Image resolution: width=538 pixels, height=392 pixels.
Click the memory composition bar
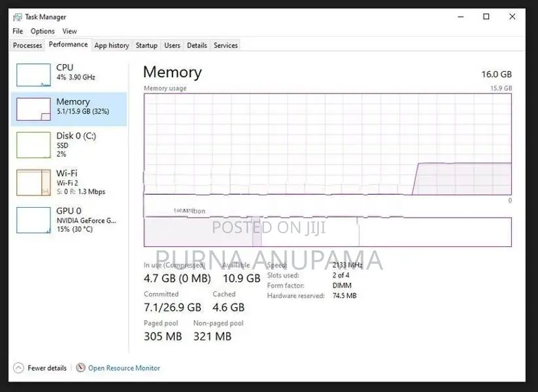coord(328,232)
